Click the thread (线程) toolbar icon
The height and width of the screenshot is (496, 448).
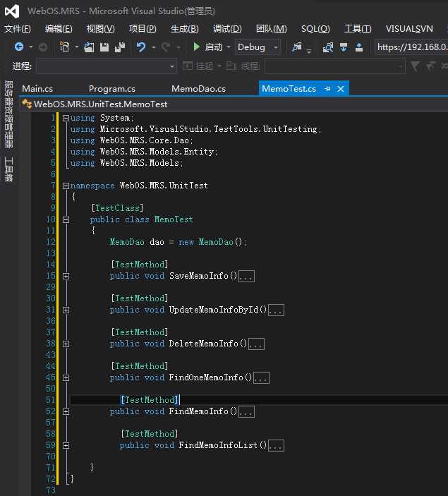[x=231, y=66]
